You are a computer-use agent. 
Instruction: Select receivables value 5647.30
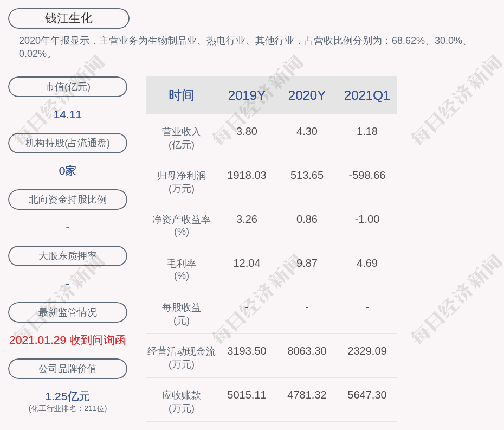pos(367,395)
